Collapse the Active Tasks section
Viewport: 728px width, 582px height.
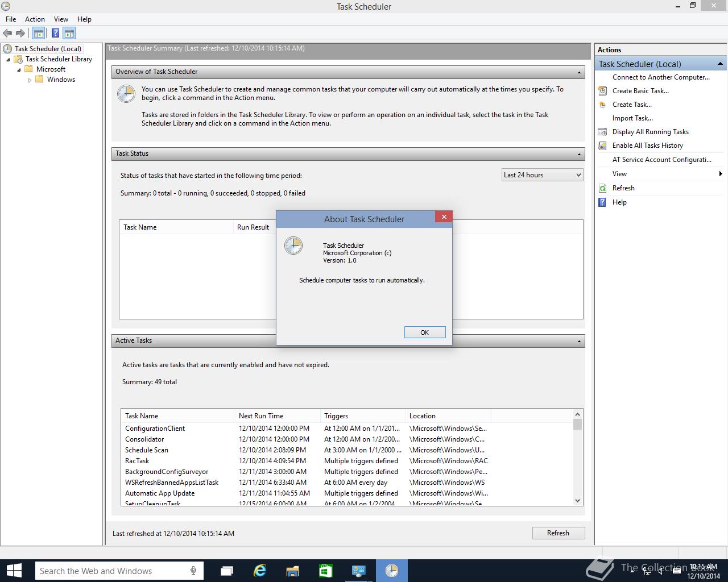pos(579,341)
